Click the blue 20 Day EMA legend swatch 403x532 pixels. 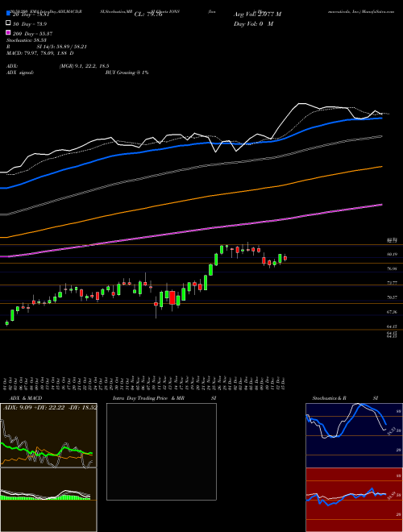[x=8, y=14]
